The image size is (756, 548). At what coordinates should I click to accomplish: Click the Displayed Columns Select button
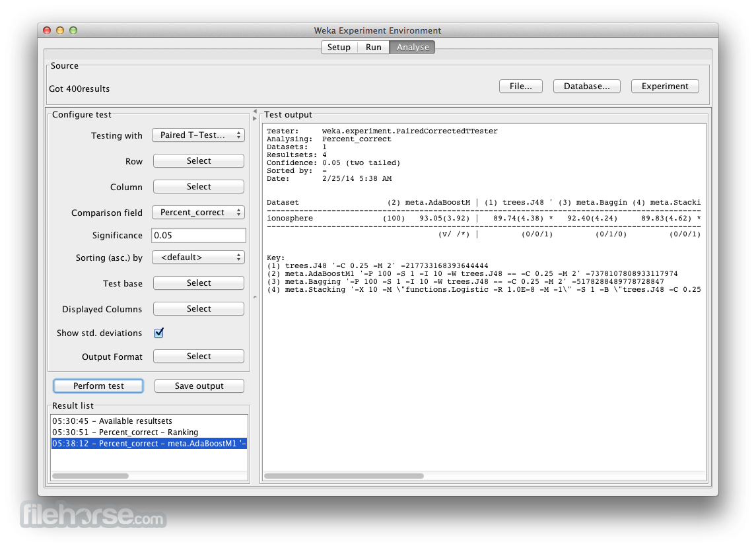pos(199,308)
